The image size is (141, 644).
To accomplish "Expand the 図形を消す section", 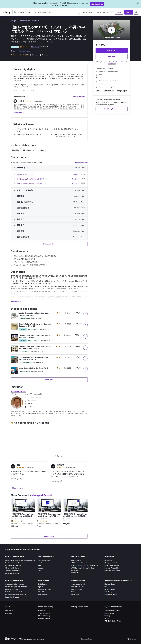I will (x=49, y=214).
